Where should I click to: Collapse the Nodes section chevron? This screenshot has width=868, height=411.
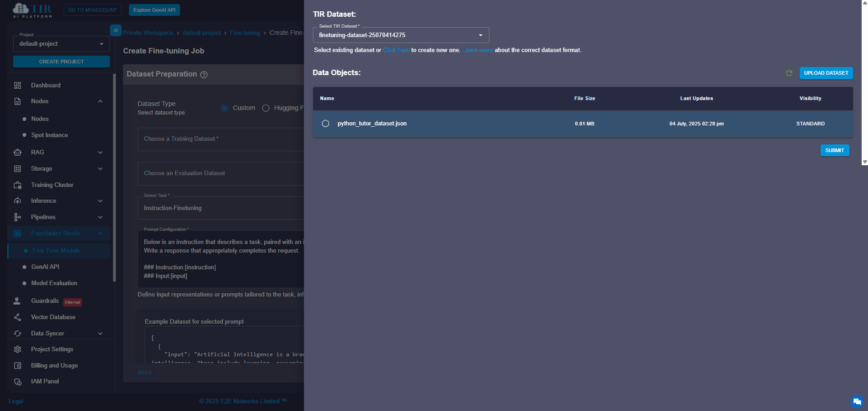100,101
